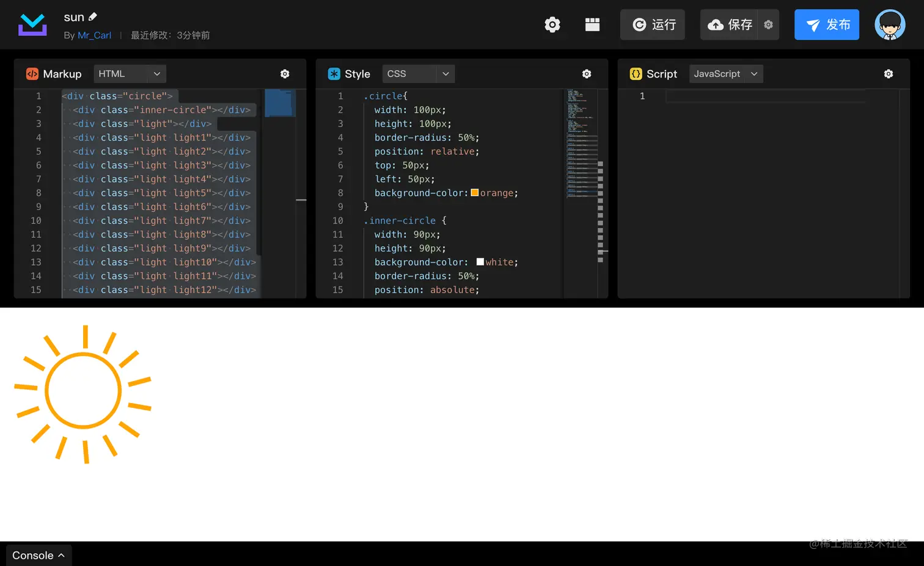Click the global settings gear in the top bar
The height and width of the screenshot is (566, 924).
pyautogui.click(x=552, y=24)
